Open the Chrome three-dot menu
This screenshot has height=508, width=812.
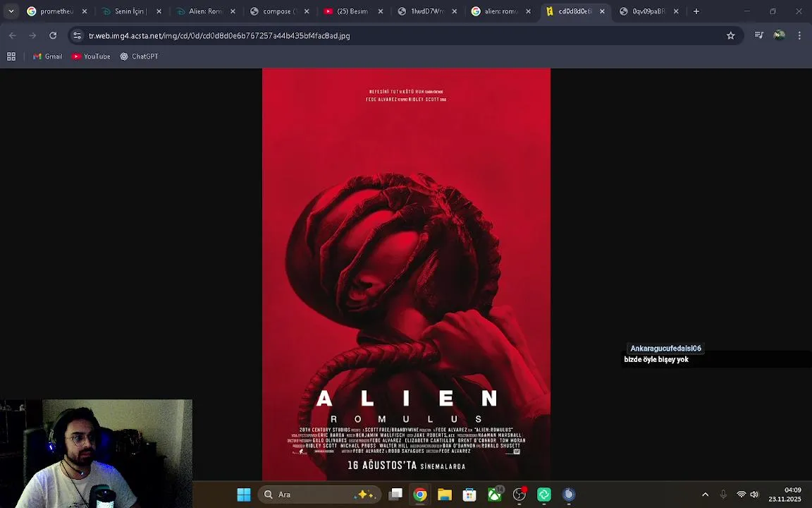799,35
